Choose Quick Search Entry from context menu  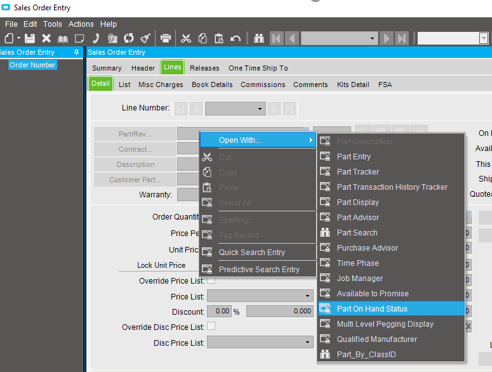(x=258, y=252)
